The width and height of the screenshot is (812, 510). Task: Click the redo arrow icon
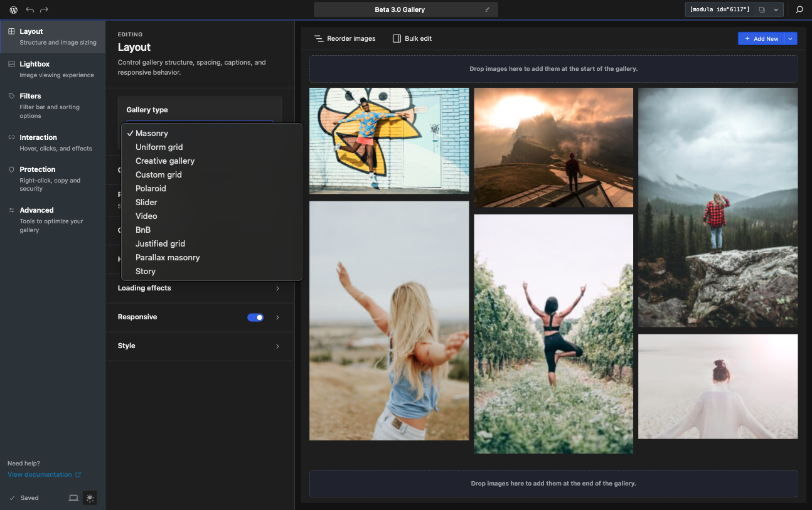(45, 9)
